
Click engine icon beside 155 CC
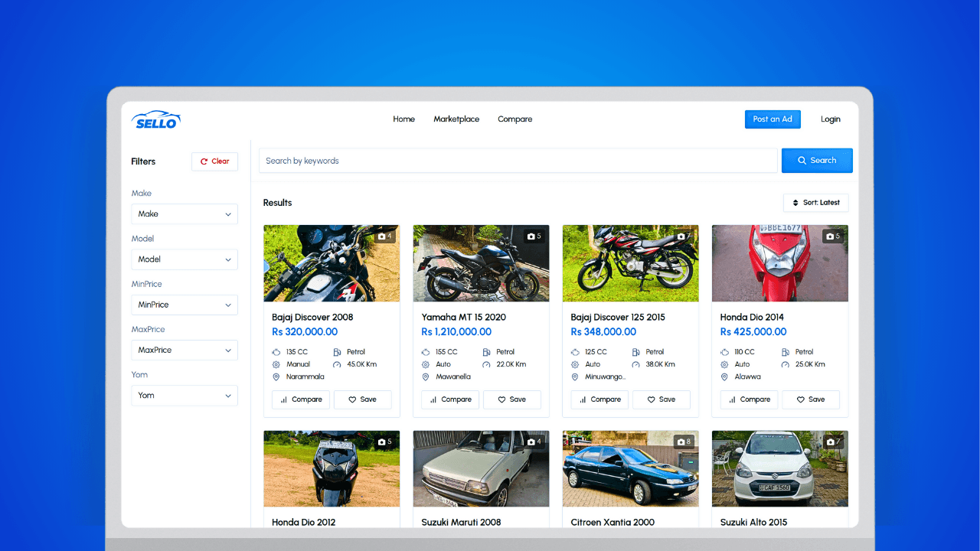(x=426, y=352)
